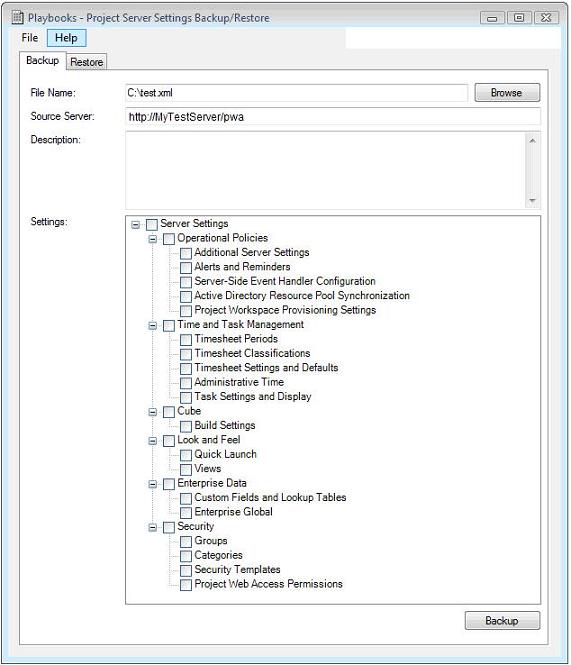Collapse the Security node
Screen dimensions: 571x665
point(152,527)
